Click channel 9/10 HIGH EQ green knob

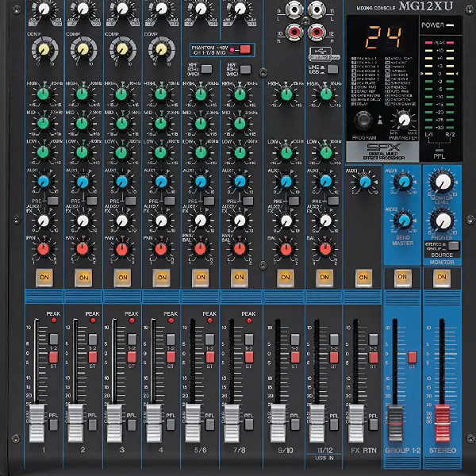pos(286,94)
